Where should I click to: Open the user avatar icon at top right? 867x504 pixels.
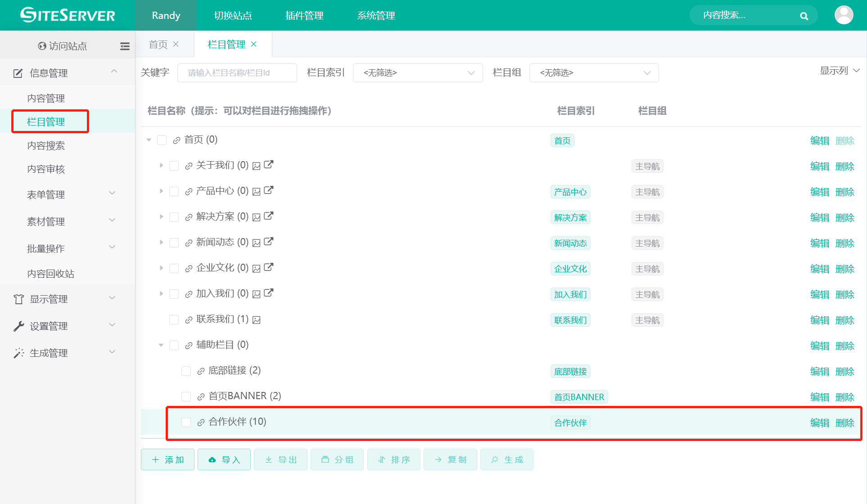coord(844,15)
